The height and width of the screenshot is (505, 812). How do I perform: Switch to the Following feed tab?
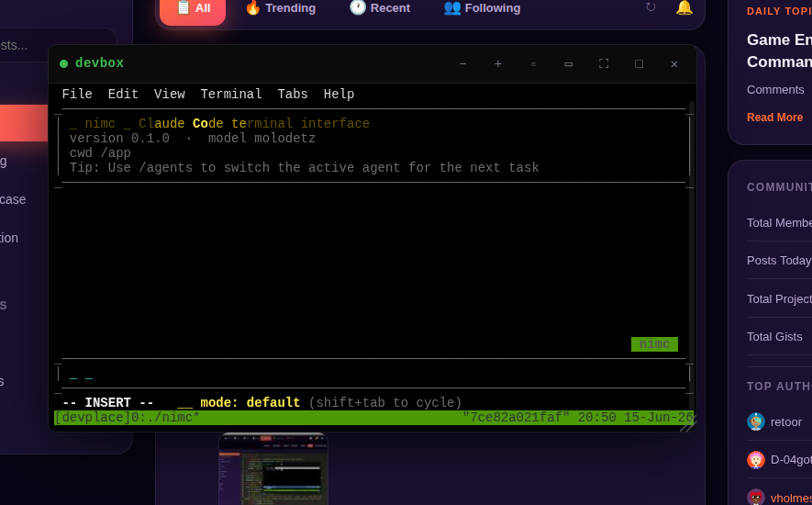482,7
